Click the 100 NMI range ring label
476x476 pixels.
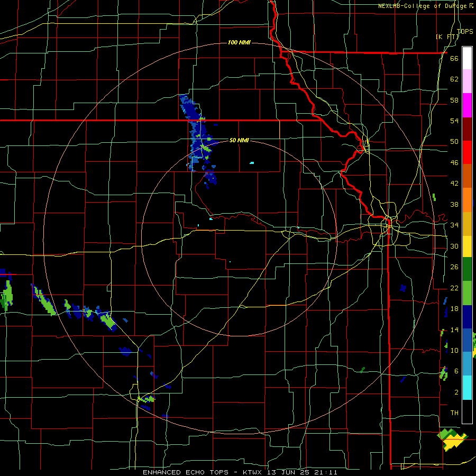point(239,42)
